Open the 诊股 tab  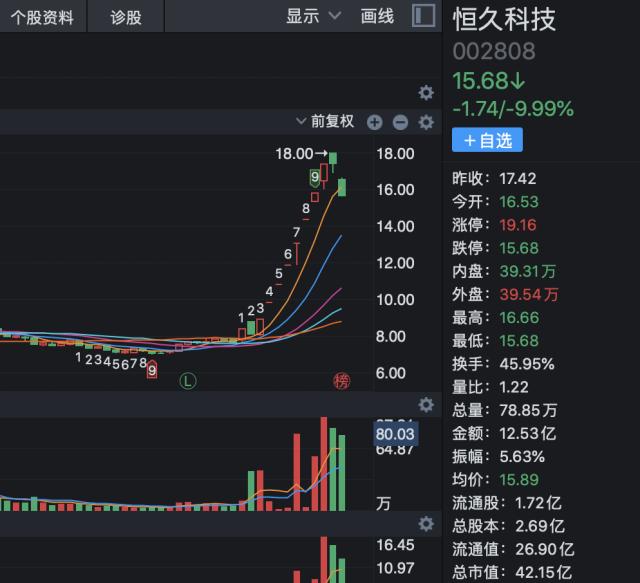126,17
